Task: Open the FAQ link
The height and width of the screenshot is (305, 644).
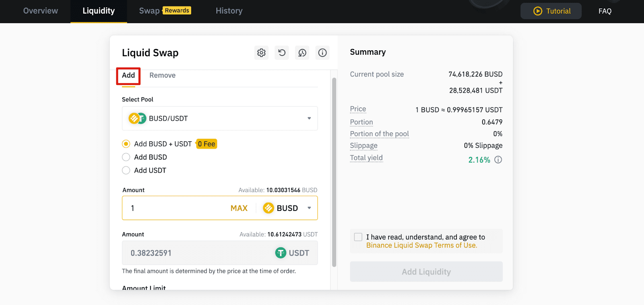Action: pos(605,11)
